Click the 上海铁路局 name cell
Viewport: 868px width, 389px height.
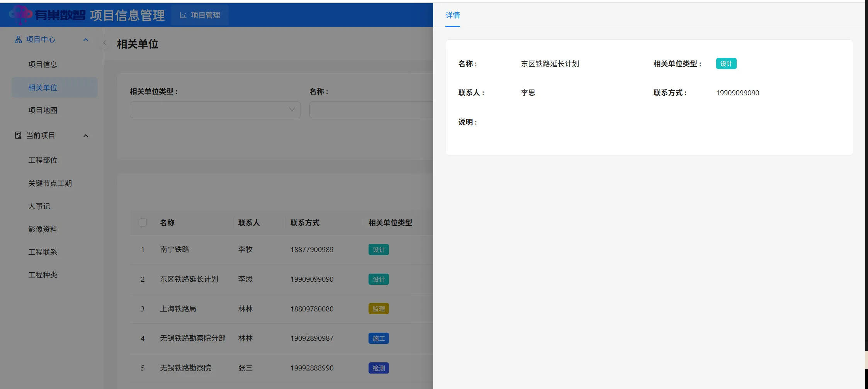coord(178,309)
